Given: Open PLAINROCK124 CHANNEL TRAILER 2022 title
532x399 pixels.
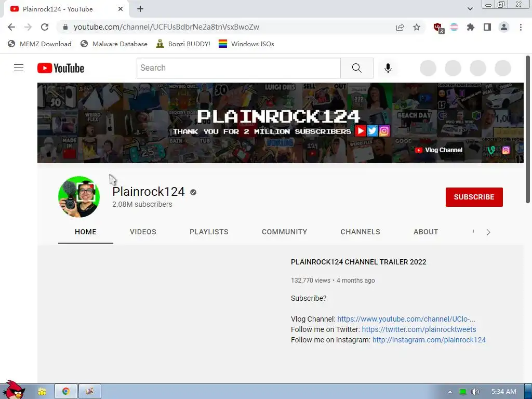Looking at the screenshot, I should (x=358, y=262).
